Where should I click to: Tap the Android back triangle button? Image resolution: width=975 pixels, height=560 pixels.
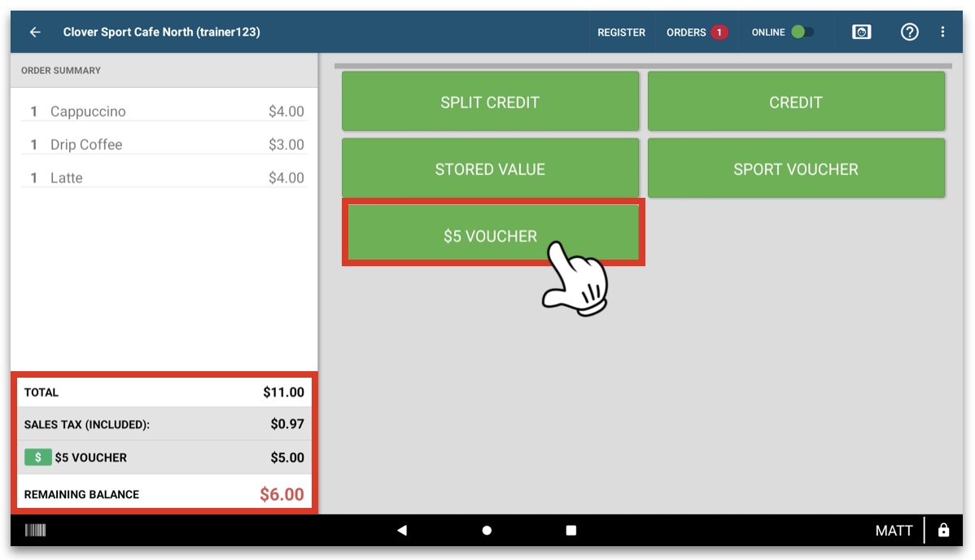point(402,530)
